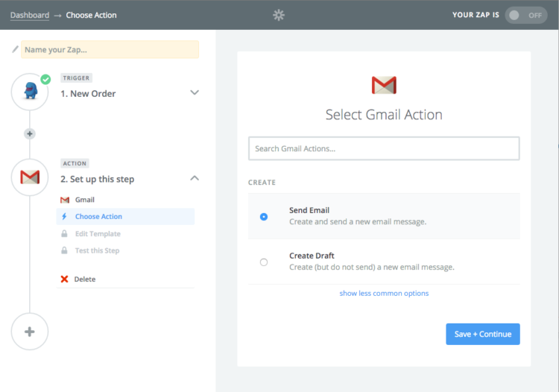Click the ACTION label tag
This screenshot has width=559, height=392.
pyautogui.click(x=75, y=163)
